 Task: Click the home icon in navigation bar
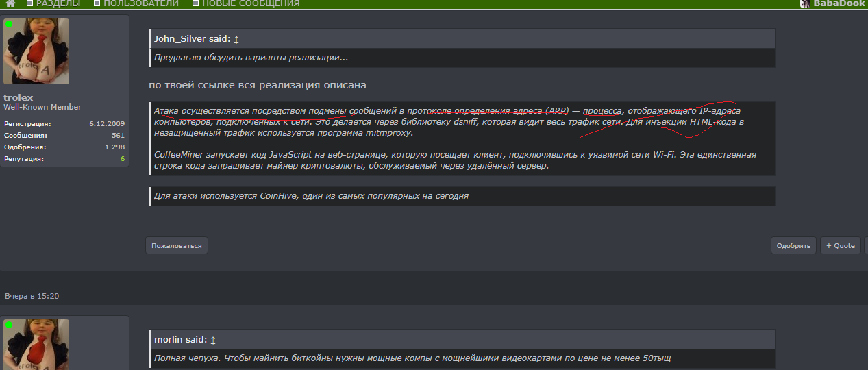point(10,3)
